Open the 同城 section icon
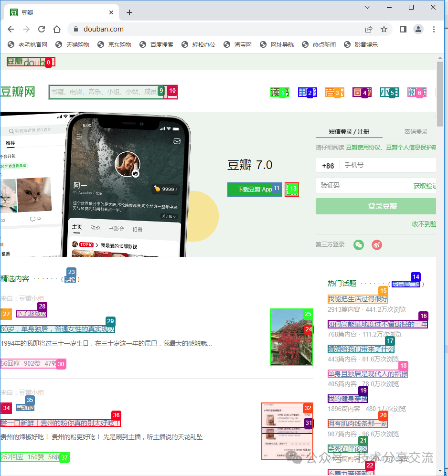The height and width of the screenshot is (476, 448). point(362,92)
